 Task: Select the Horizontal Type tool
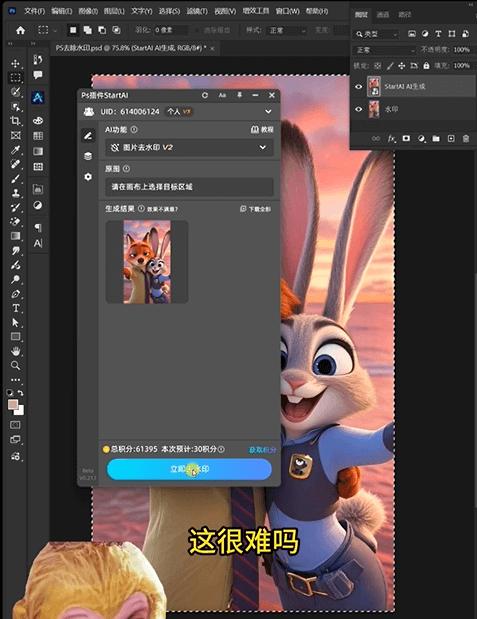pyautogui.click(x=15, y=308)
